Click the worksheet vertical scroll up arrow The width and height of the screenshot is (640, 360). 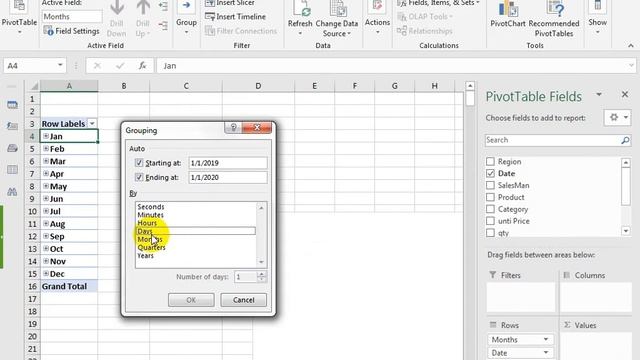[470, 86]
